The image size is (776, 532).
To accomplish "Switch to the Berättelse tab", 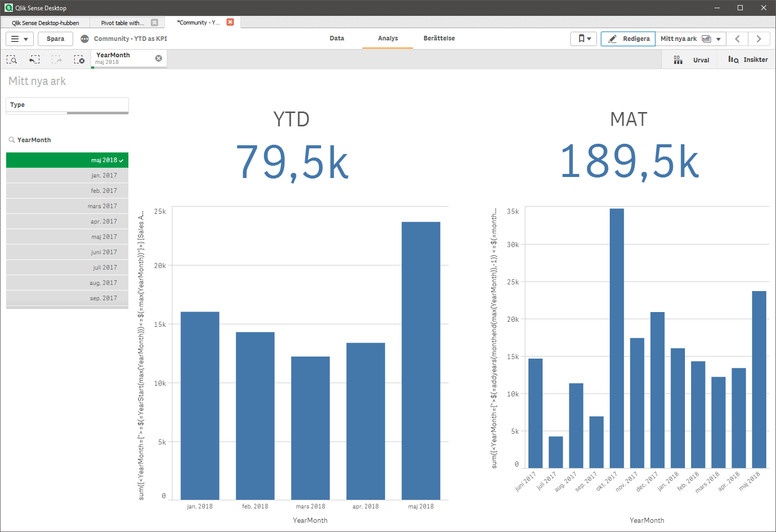I will click(439, 38).
